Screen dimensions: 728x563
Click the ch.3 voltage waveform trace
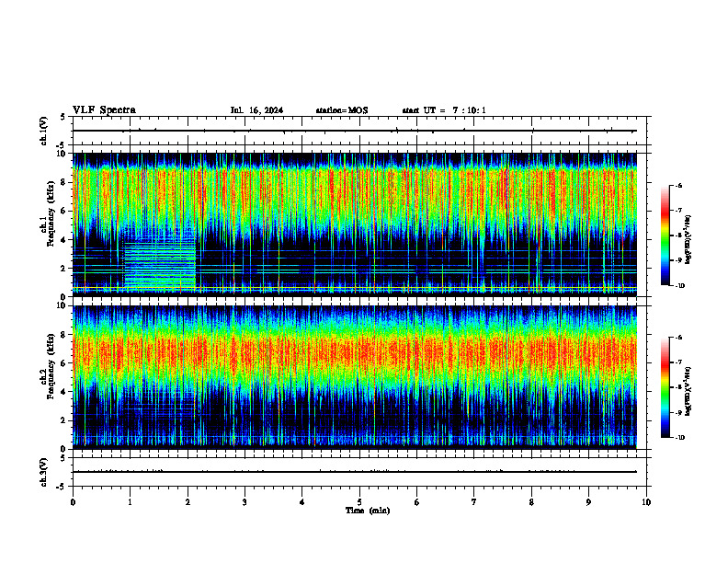pos(354,472)
